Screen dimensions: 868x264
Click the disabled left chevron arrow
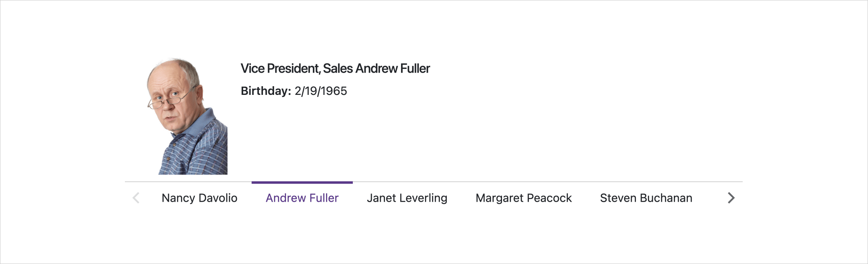[x=136, y=198]
